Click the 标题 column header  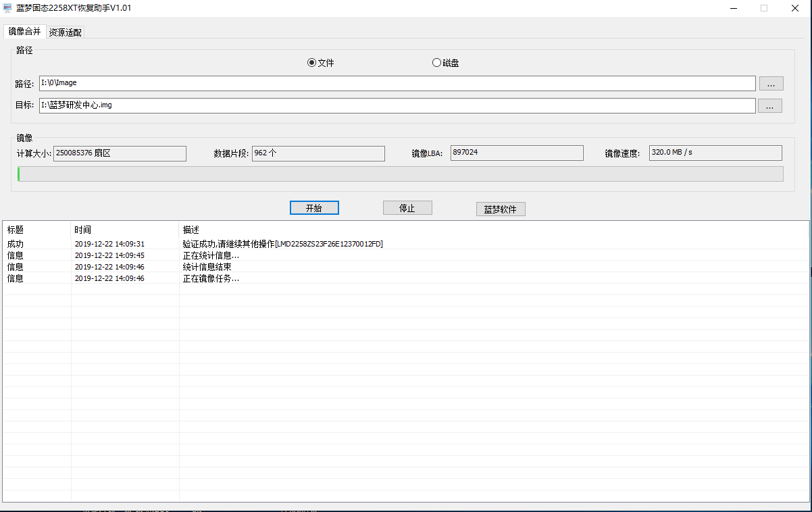tap(37, 230)
